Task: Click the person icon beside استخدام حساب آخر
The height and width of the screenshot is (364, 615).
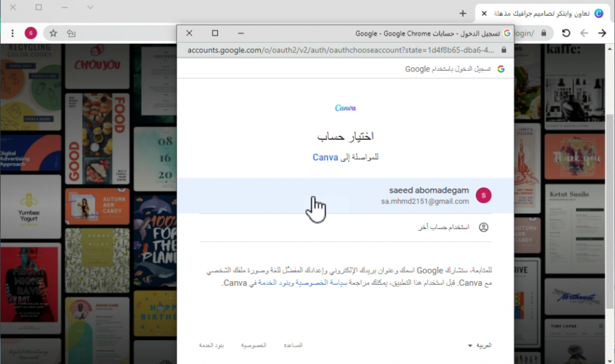Action: [x=483, y=226]
